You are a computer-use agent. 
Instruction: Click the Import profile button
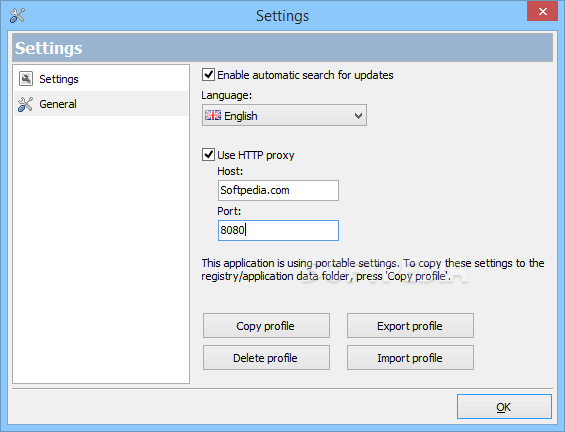[x=410, y=358]
